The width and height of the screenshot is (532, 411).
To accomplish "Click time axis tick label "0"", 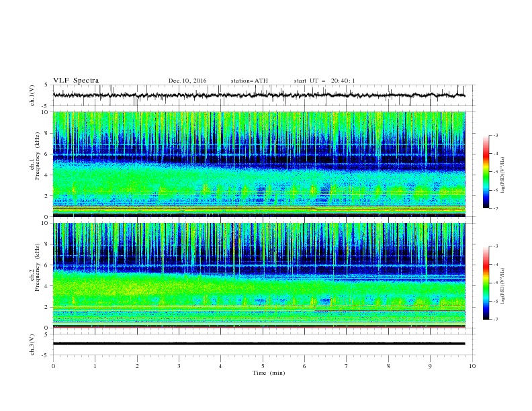I will 53,366.
